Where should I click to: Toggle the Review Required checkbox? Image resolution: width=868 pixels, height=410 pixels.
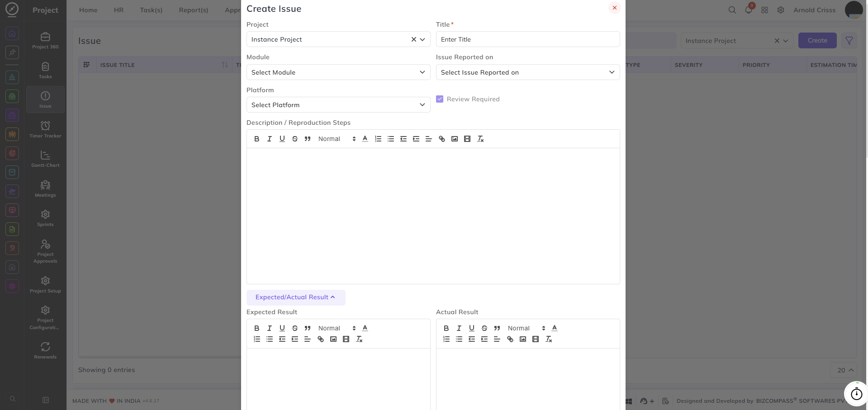click(440, 99)
